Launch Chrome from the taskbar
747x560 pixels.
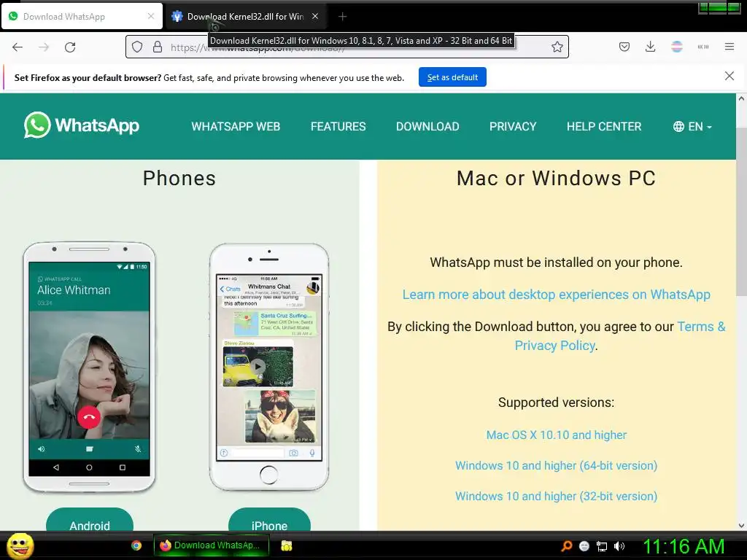[136, 545]
